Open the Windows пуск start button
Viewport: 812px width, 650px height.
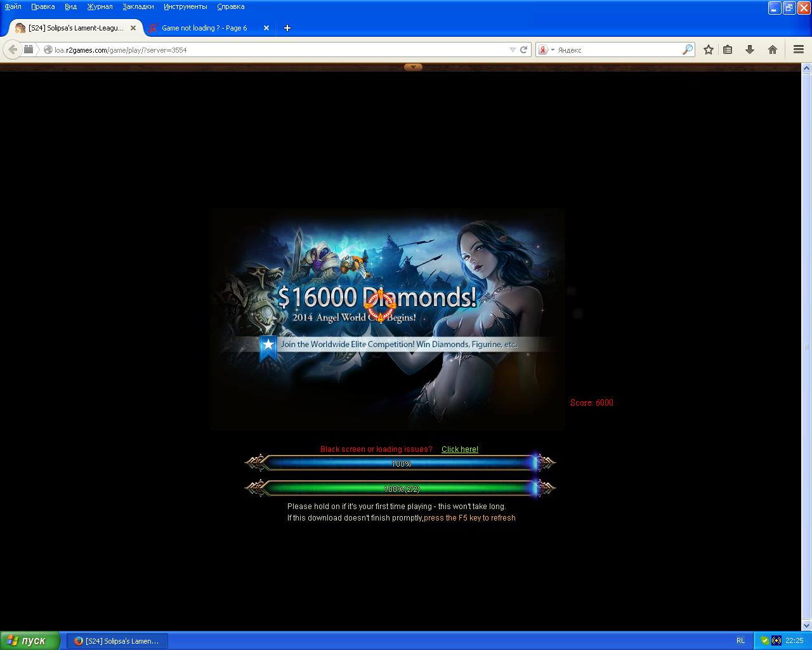point(30,640)
